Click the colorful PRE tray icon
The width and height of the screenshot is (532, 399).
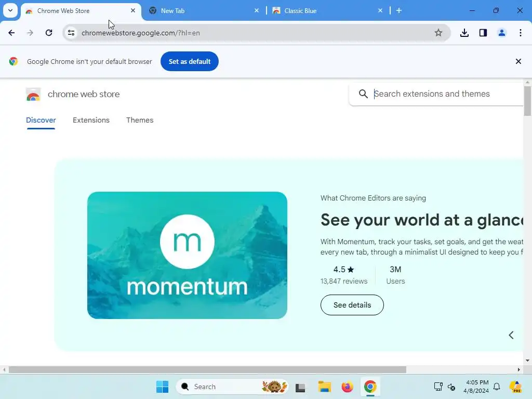pos(515,387)
